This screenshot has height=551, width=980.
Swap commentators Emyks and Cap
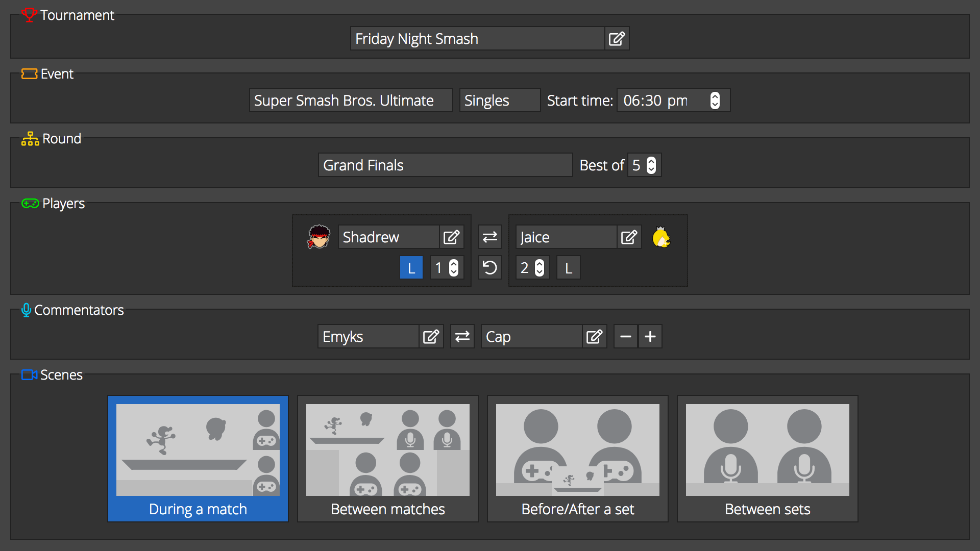point(462,336)
